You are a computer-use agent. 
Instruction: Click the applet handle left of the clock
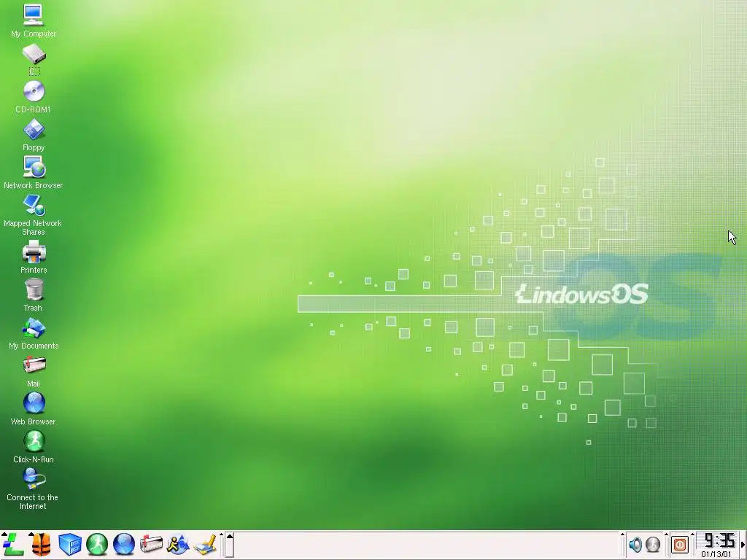[x=693, y=545]
